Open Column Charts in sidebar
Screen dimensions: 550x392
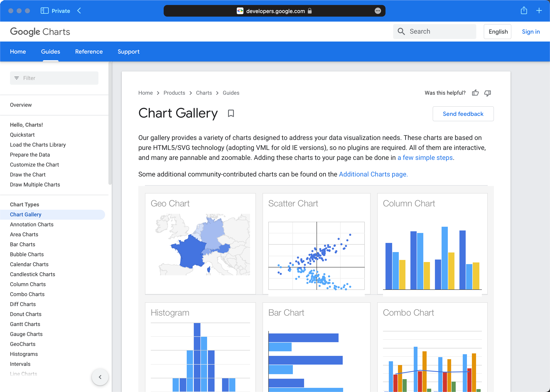pyautogui.click(x=28, y=284)
